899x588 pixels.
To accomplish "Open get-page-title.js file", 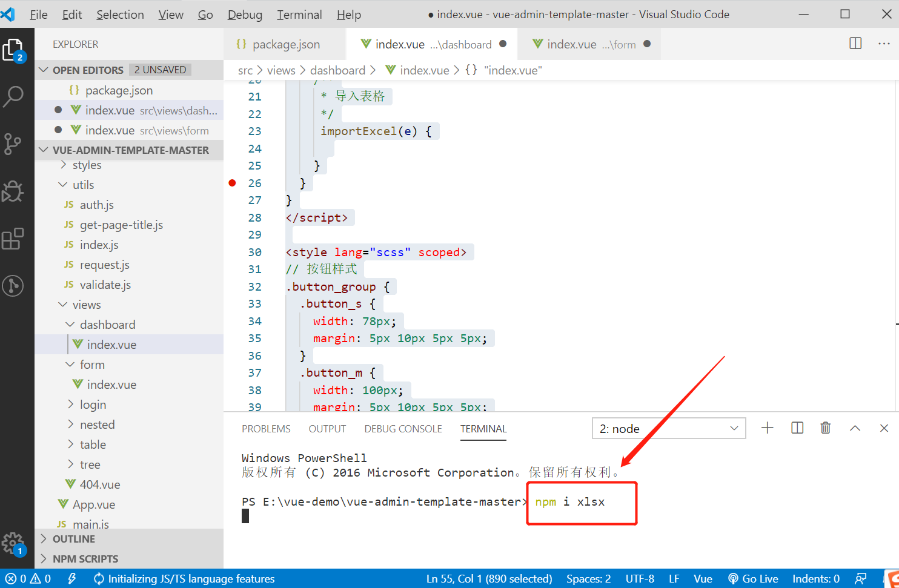I will 129,225.
